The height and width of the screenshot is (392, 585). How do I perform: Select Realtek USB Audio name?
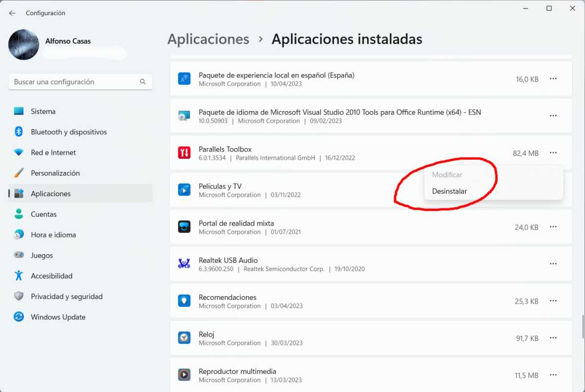pos(228,260)
